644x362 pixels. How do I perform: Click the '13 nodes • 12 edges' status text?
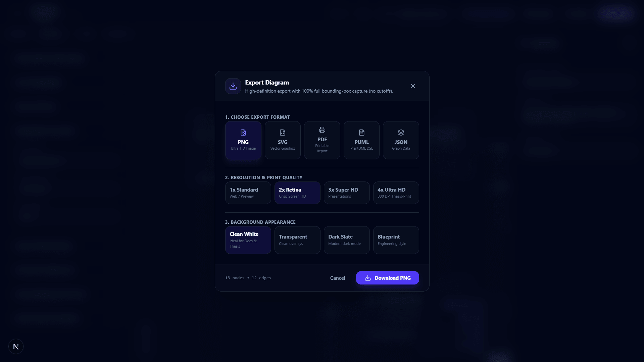click(248, 278)
